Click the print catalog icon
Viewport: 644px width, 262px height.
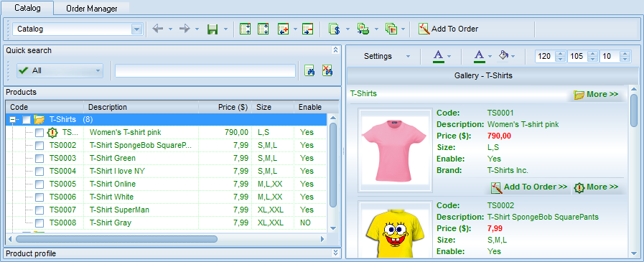tap(363, 29)
